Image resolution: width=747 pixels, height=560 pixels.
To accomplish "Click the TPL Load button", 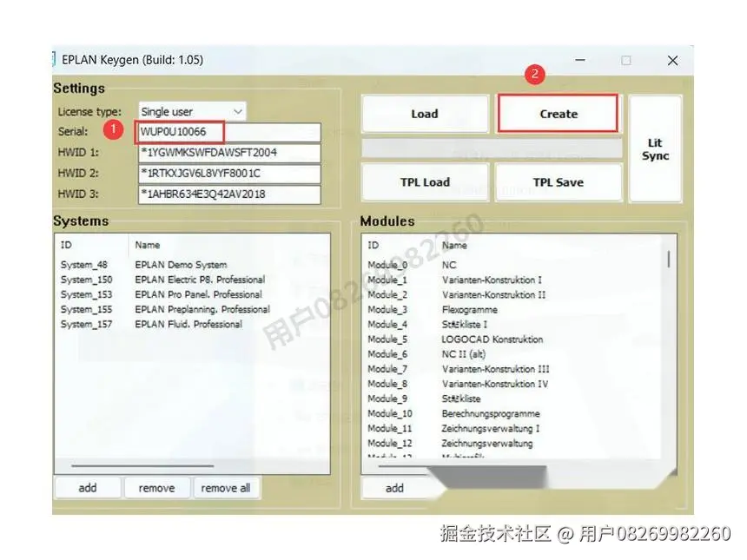I will click(x=425, y=182).
